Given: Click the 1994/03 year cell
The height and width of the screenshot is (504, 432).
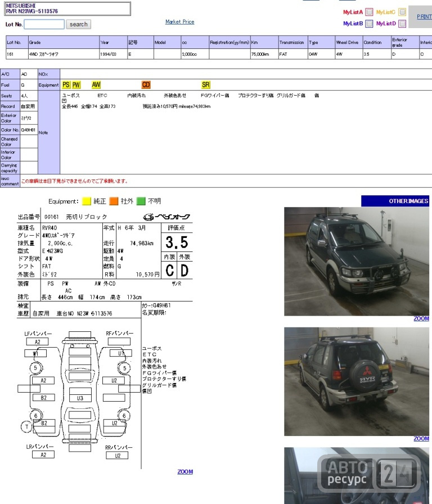Looking at the screenshot, I should (113, 54).
